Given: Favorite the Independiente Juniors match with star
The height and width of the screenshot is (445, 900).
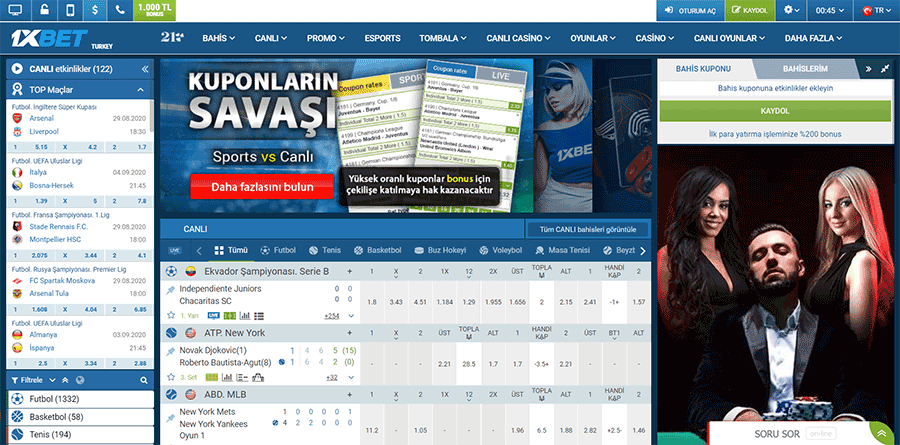Looking at the screenshot, I should [170, 315].
